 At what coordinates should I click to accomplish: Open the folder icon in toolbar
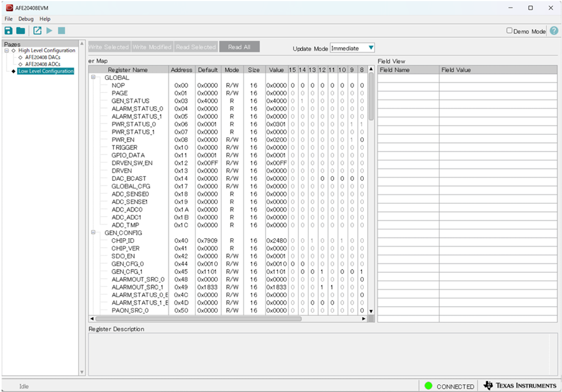(21, 31)
